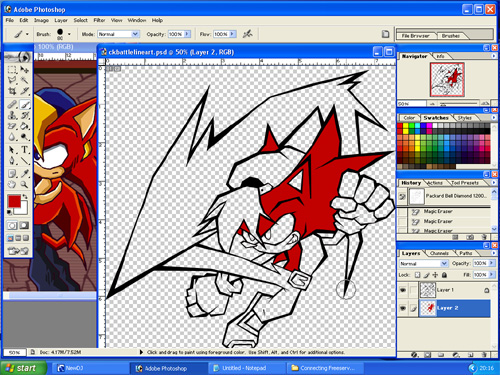The width and height of the screenshot is (500, 375).
Task: Click the swap foreground/background colors arrow
Action: [x=25, y=197]
